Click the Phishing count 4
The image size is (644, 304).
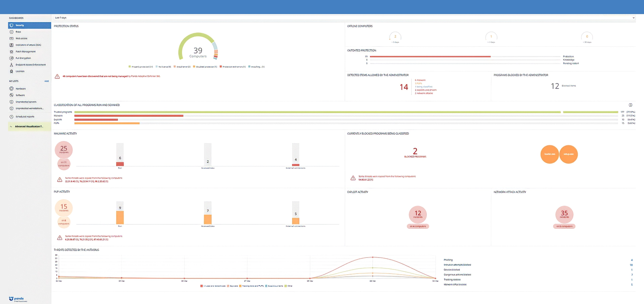632,260
